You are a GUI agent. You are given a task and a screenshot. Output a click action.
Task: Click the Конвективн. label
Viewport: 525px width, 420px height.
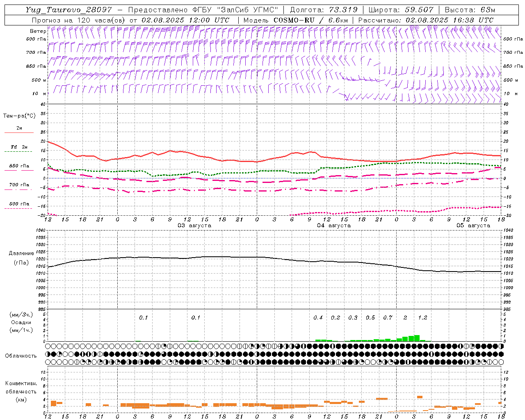point(21,383)
